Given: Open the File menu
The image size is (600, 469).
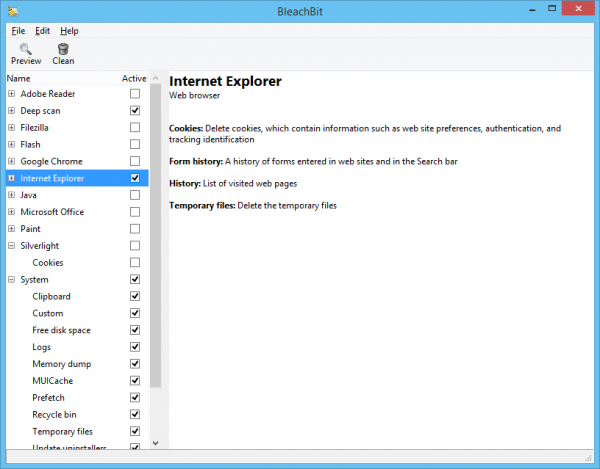Looking at the screenshot, I should tap(18, 31).
